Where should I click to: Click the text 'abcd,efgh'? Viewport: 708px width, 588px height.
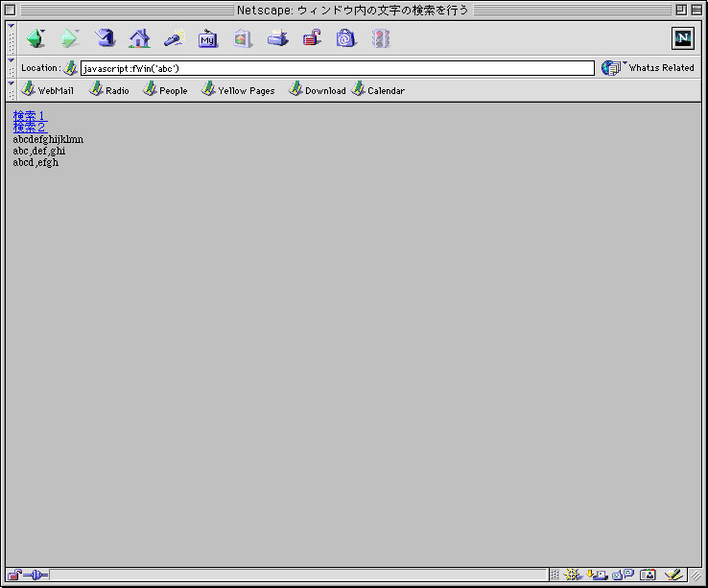tap(35, 162)
